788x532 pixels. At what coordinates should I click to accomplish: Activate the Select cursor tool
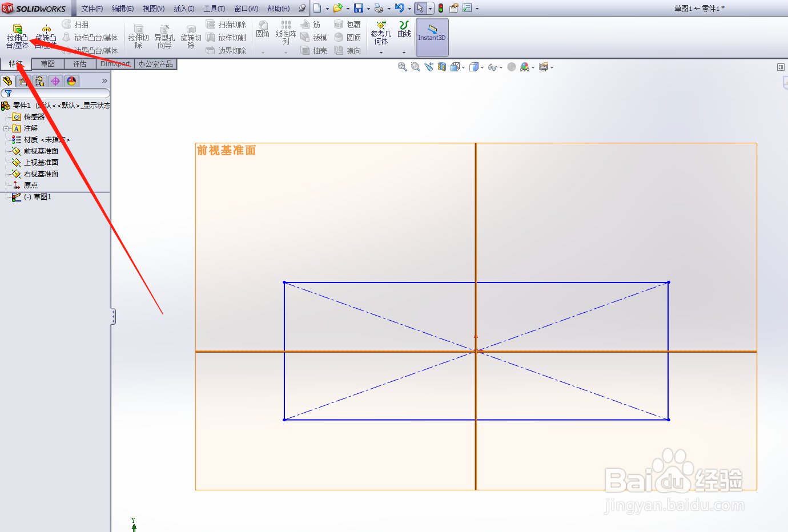(x=420, y=8)
